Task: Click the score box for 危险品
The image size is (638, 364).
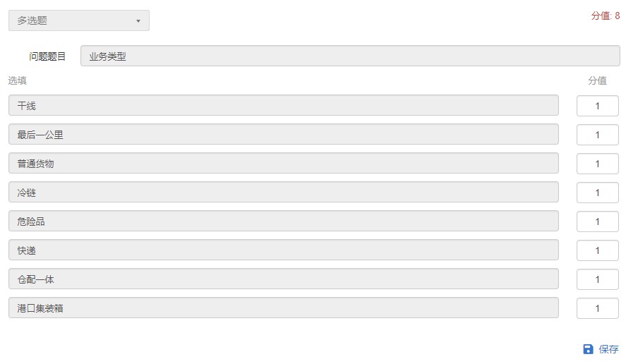Action: point(597,222)
